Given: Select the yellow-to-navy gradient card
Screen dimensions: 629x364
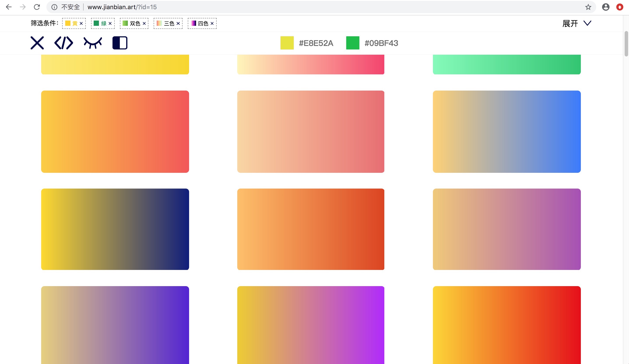Looking at the screenshot, I should tap(115, 229).
